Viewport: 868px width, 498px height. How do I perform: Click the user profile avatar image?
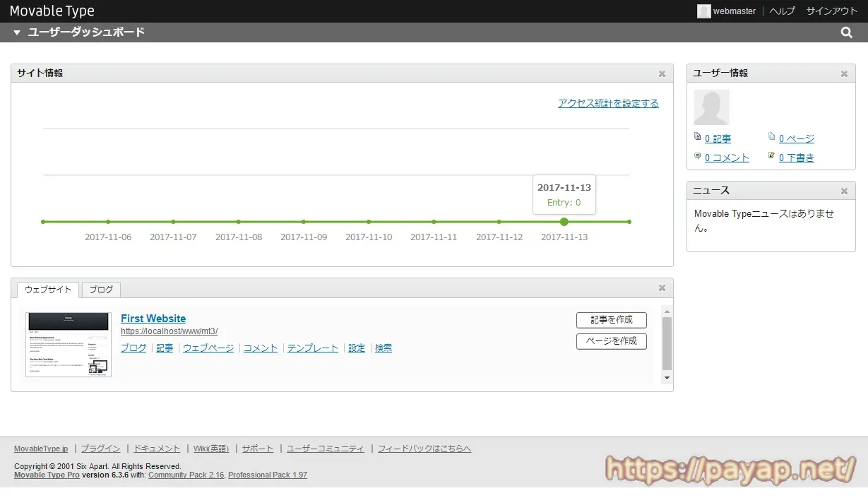711,107
